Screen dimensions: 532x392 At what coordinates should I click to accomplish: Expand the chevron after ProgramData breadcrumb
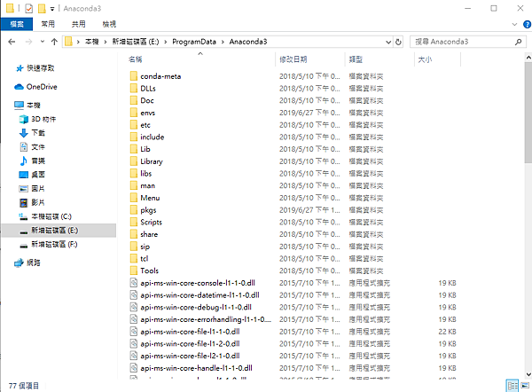223,42
